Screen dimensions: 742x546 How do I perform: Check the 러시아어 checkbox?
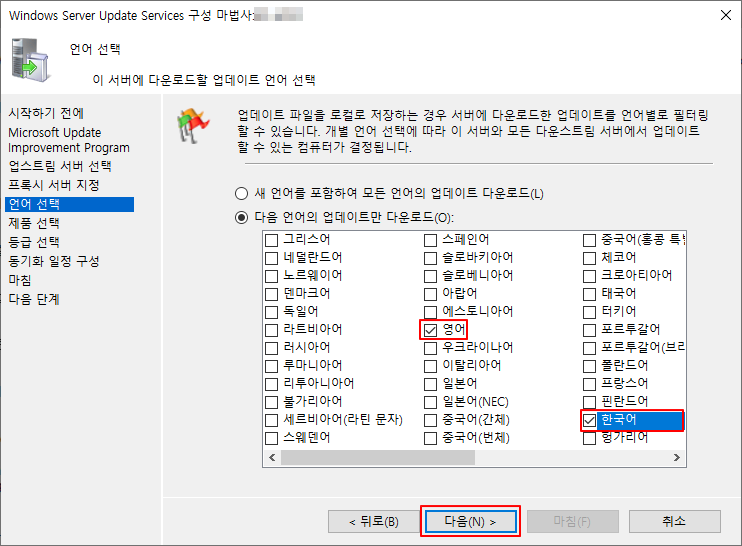click(271, 348)
